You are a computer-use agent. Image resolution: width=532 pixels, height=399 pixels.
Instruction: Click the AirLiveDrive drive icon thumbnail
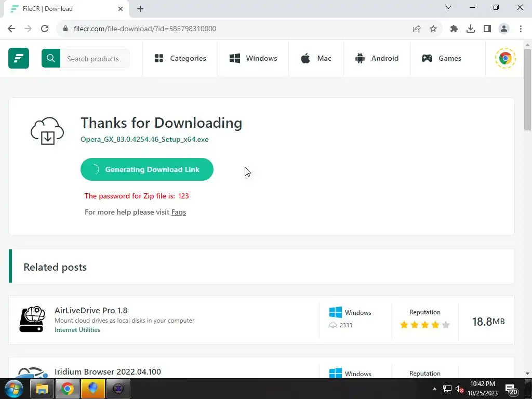(x=32, y=320)
